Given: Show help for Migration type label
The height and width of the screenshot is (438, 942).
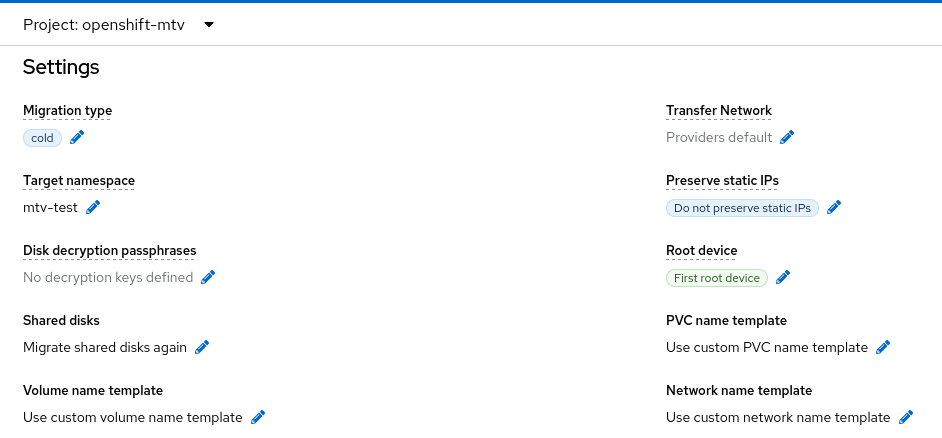Looking at the screenshot, I should [67, 111].
